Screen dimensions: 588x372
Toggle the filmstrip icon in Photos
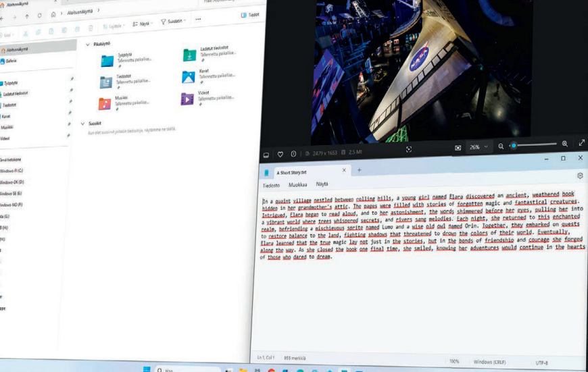266,155
